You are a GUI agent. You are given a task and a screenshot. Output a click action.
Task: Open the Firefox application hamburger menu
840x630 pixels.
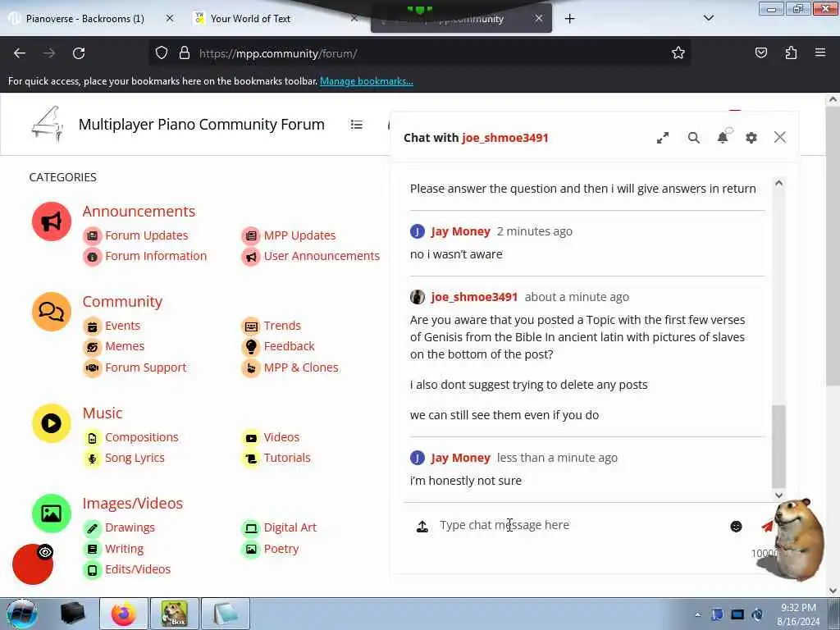820,52
